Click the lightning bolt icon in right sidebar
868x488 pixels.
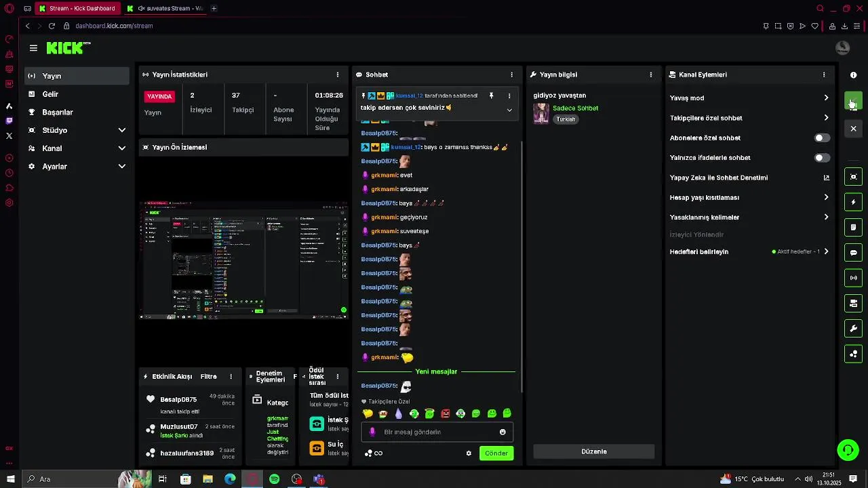(x=854, y=202)
